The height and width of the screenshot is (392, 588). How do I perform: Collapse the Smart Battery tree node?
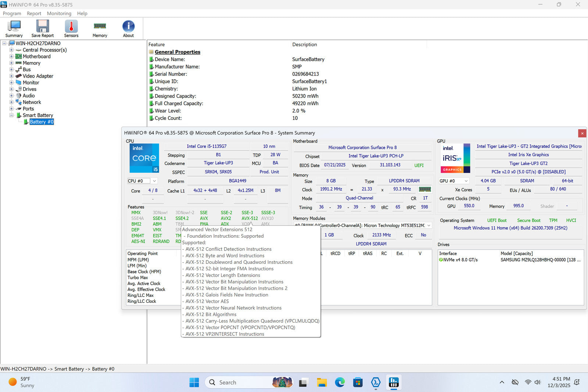tap(11, 115)
